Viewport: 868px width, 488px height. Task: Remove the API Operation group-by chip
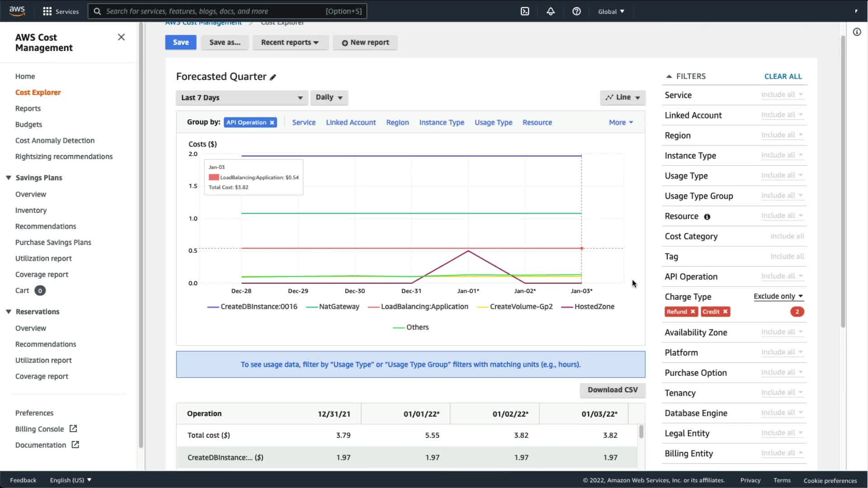click(x=272, y=122)
